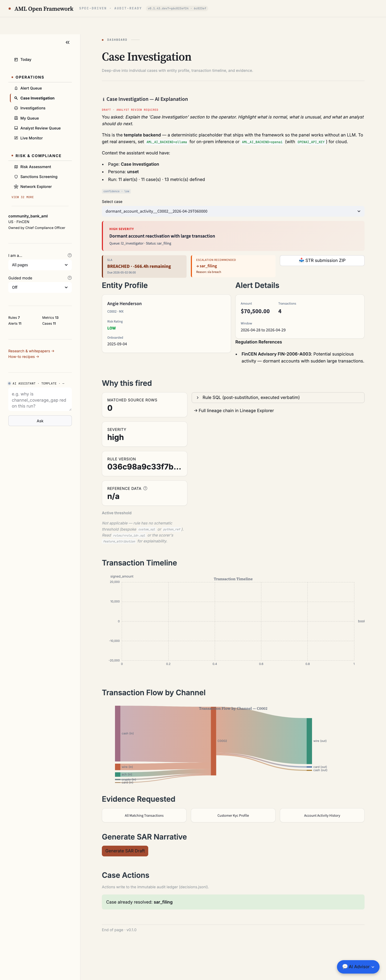386x980 pixels.
Task: Click the Risk Assessment book icon
Action: click(x=16, y=167)
